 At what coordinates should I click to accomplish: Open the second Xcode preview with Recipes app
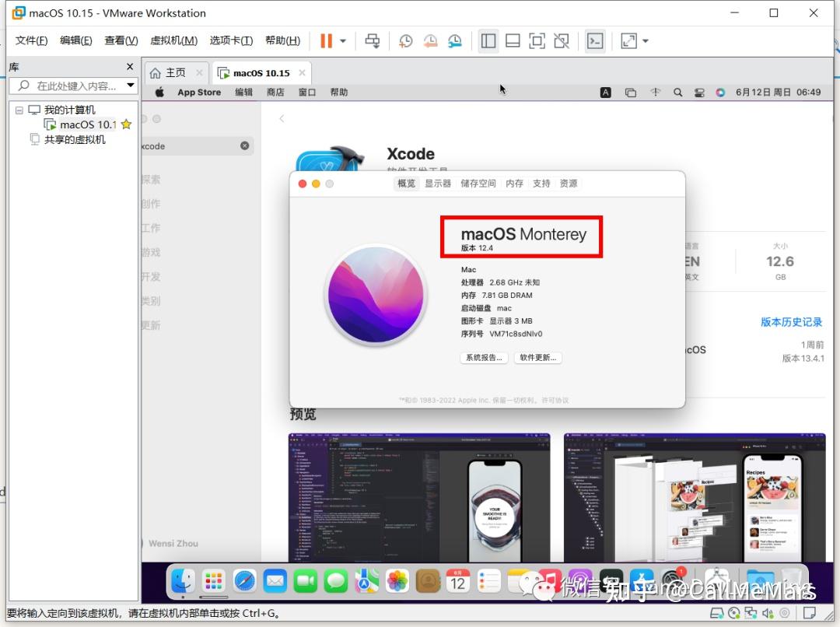pos(695,497)
